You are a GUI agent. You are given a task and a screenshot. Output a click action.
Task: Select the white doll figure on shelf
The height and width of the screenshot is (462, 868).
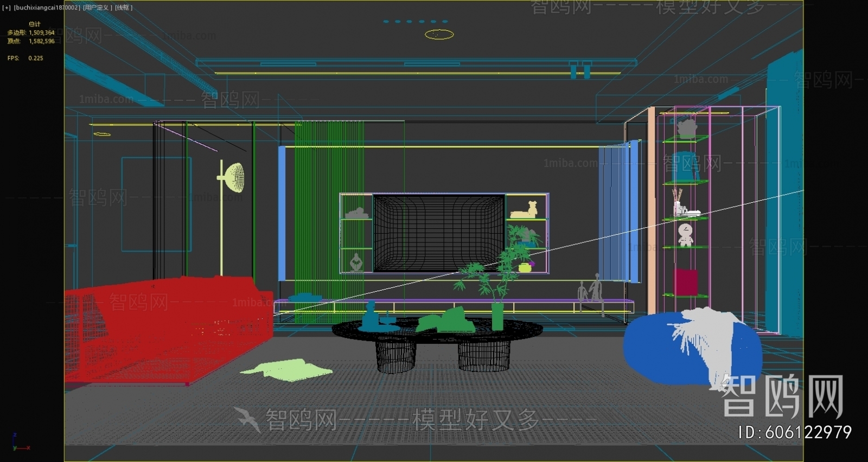pos(686,234)
